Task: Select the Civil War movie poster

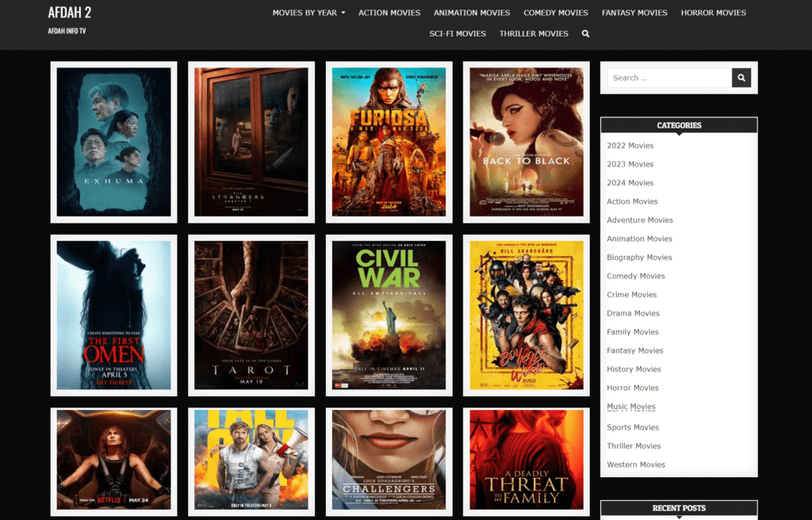Action: click(x=389, y=315)
